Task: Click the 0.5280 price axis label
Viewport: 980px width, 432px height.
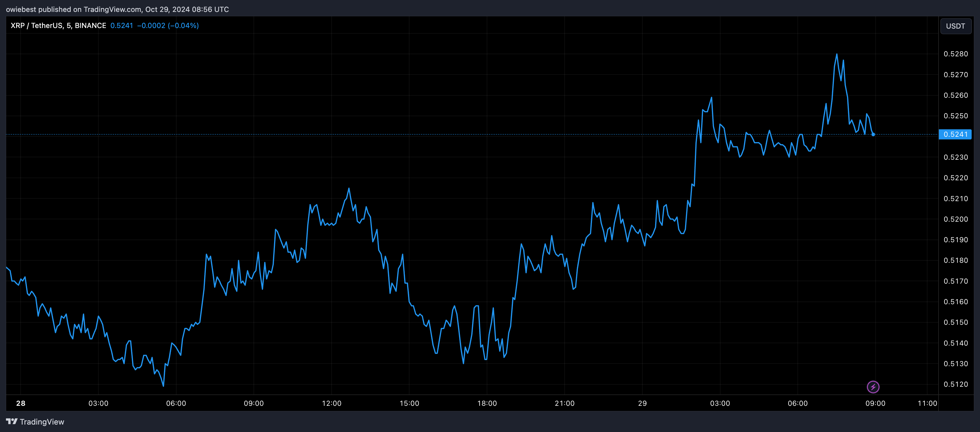Action: (x=956, y=54)
